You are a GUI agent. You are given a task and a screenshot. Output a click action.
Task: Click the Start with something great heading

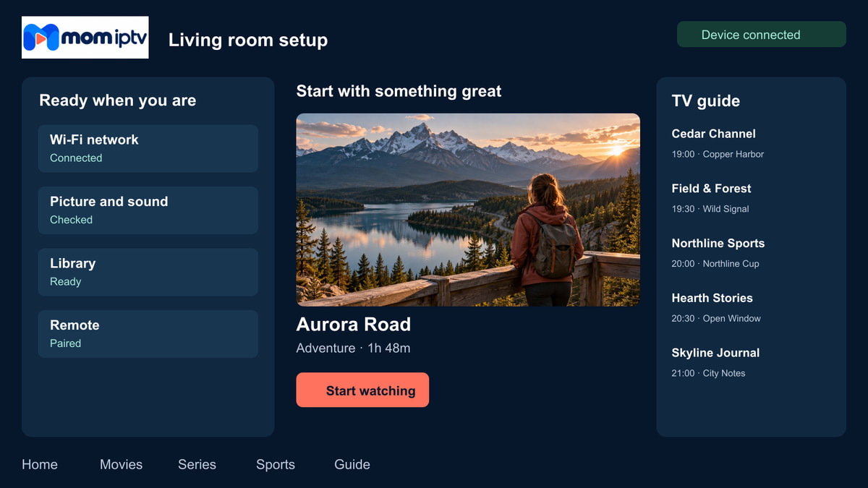point(399,91)
